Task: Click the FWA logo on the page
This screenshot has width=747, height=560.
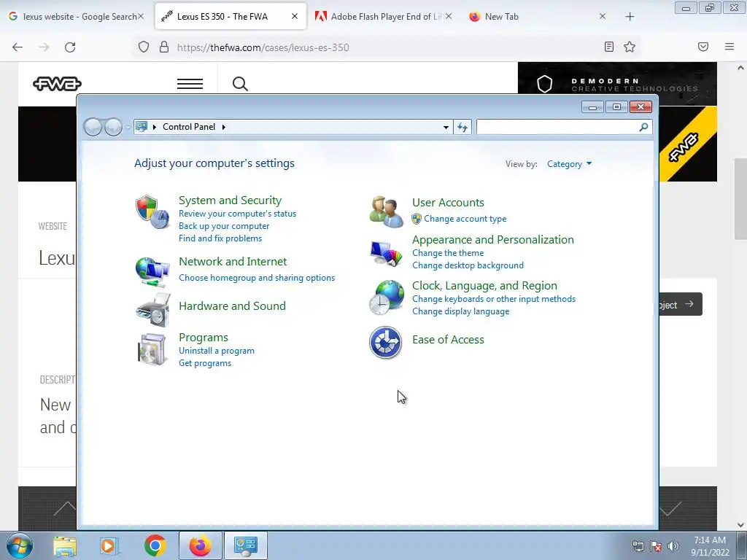Action: pyautogui.click(x=57, y=84)
